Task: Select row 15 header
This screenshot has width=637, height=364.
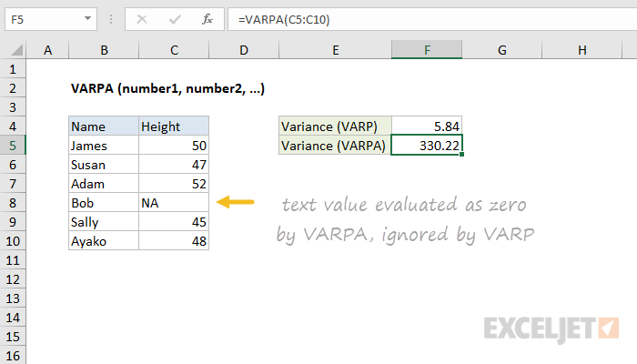Action: [x=13, y=337]
